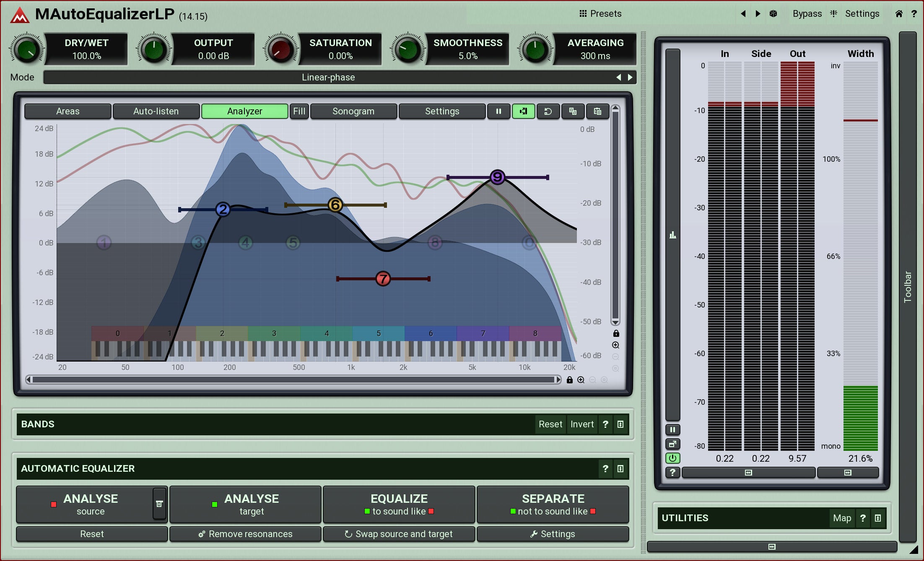The width and height of the screenshot is (924, 561).
Task: Click the copy icon above graph
Action: [573, 111]
